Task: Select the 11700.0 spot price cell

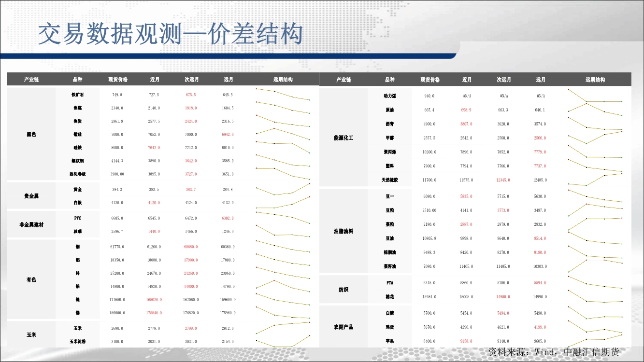Action: click(429, 180)
